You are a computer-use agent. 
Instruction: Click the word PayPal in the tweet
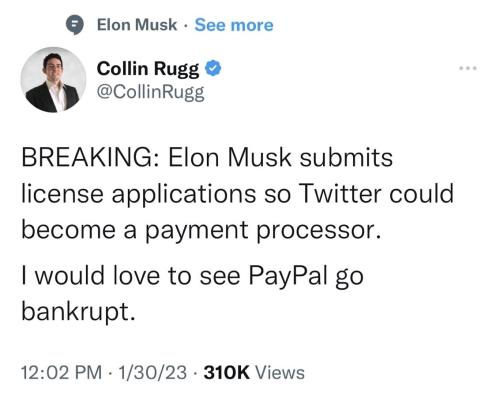pos(288,276)
